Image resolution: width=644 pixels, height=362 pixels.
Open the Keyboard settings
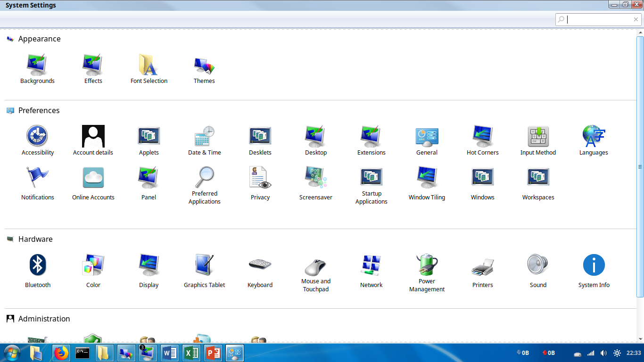260,272
